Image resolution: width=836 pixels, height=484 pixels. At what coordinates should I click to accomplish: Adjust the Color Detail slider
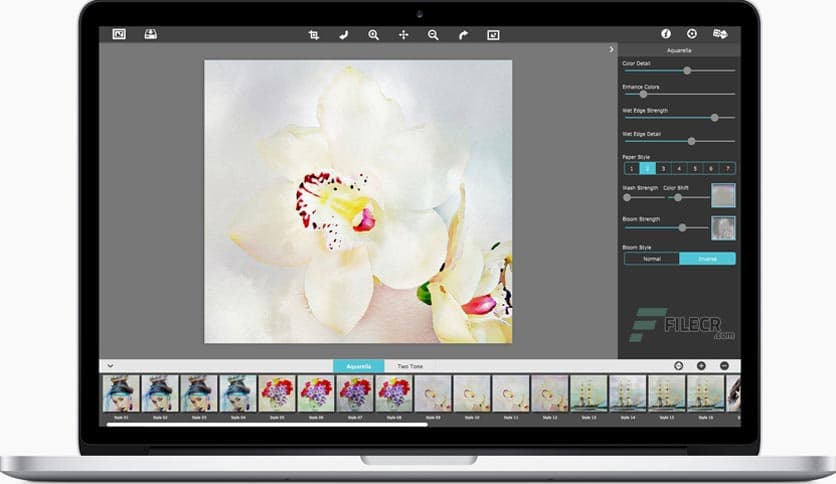click(x=679, y=70)
